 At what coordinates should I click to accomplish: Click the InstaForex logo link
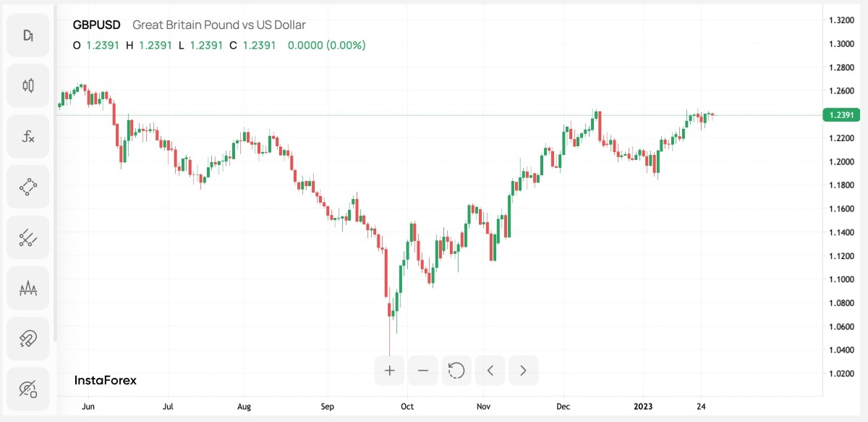[x=106, y=380]
